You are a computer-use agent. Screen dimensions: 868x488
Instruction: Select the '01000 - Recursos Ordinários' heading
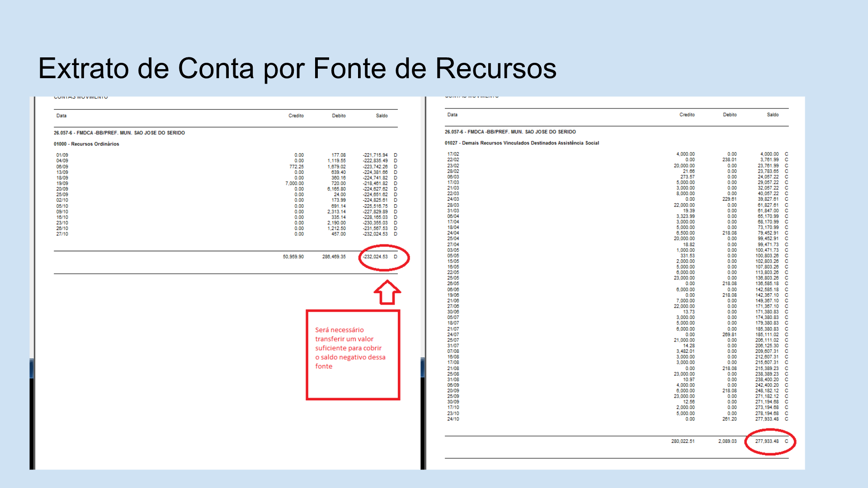coord(86,144)
